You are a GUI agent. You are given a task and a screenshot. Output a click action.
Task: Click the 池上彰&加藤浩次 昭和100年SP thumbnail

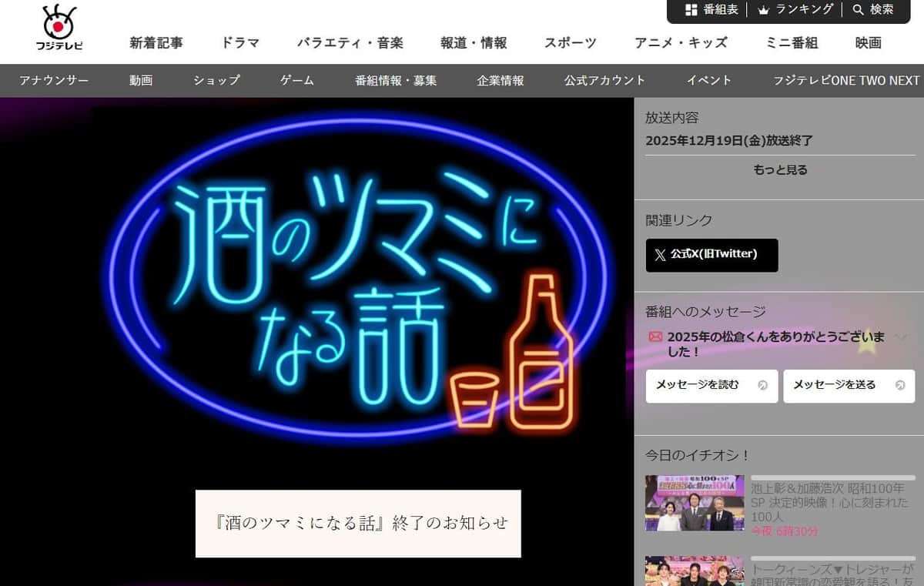tap(693, 503)
